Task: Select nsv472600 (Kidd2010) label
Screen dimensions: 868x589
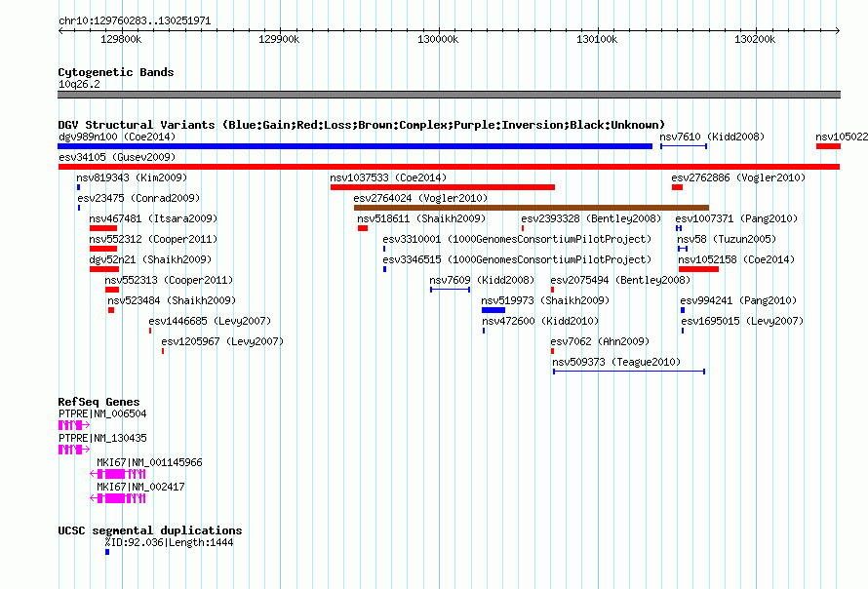Action: [x=540, y=321]
